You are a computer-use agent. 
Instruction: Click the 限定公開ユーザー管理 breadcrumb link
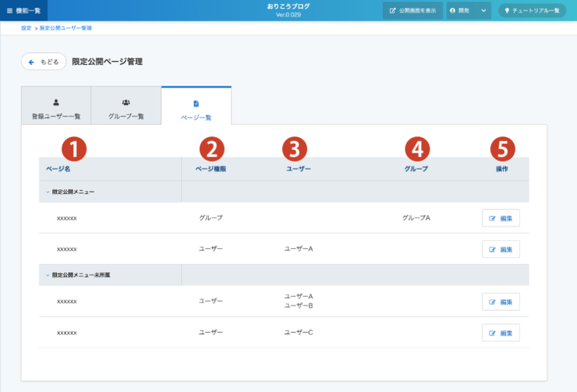click(66, 28)
